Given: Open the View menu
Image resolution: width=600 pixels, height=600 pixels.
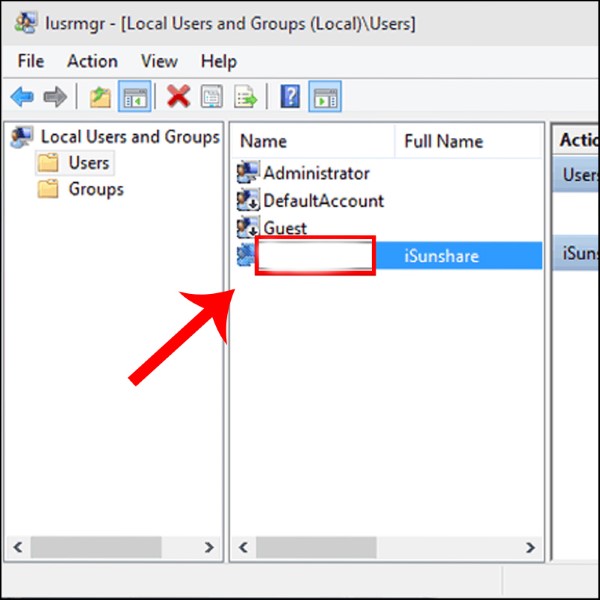Looking at the screenshot, I should [159, 61].
